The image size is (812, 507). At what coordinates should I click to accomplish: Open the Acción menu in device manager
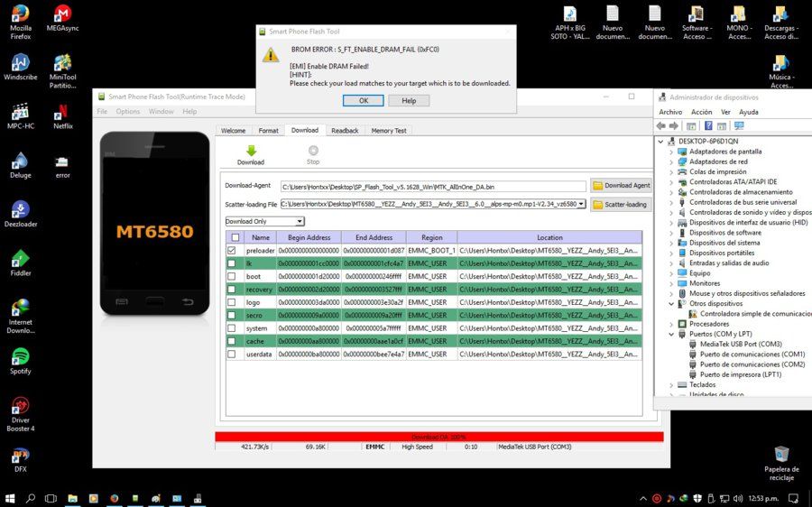tap(701, 112)
